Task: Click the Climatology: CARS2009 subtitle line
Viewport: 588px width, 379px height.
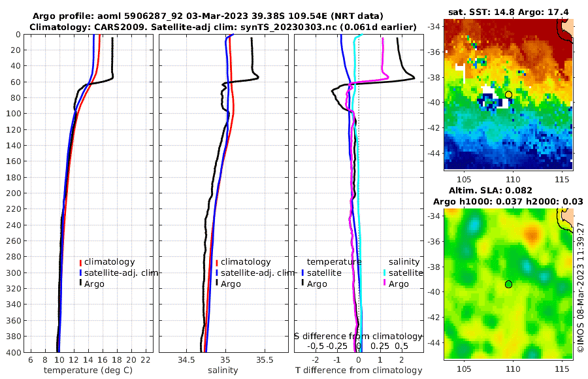Action: click(x=223, y=27)
